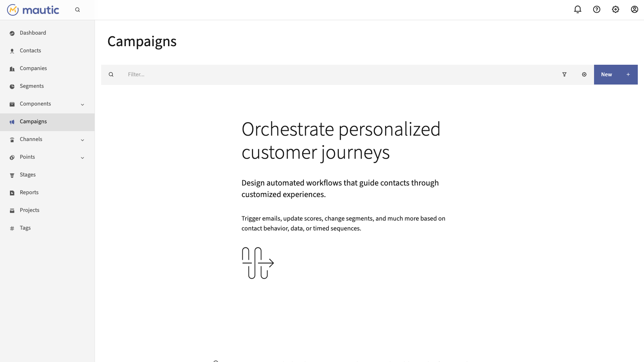
Task: Focus the Filter text field
Action: (339, 75)
